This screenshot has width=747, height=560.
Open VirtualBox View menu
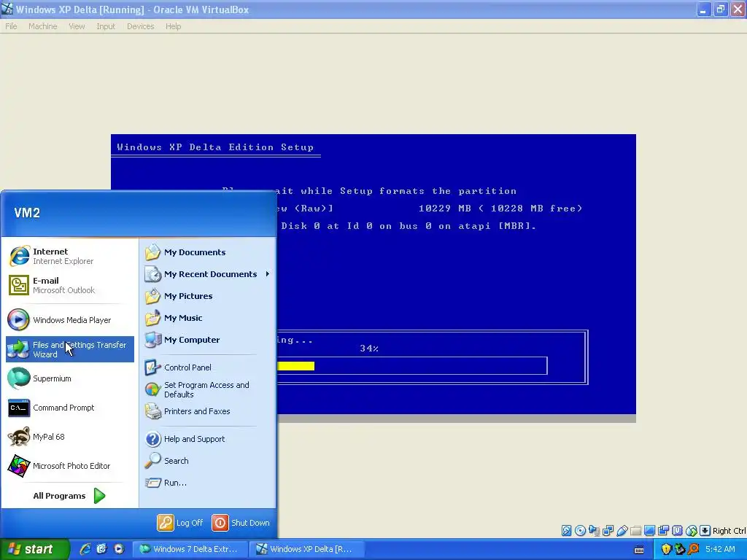pos(77,26)
